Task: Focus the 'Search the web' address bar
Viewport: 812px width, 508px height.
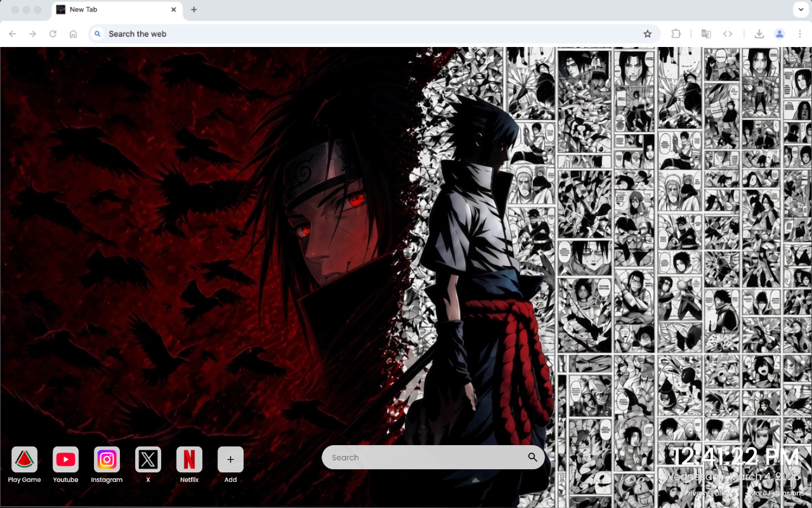Action: [373, 34]
